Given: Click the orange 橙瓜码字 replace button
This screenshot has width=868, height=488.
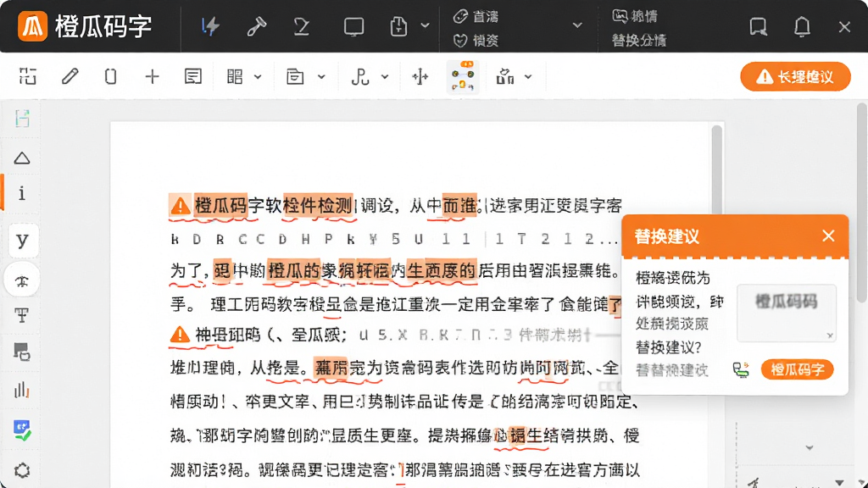Looking at the screenshot, I should (797, 369).
